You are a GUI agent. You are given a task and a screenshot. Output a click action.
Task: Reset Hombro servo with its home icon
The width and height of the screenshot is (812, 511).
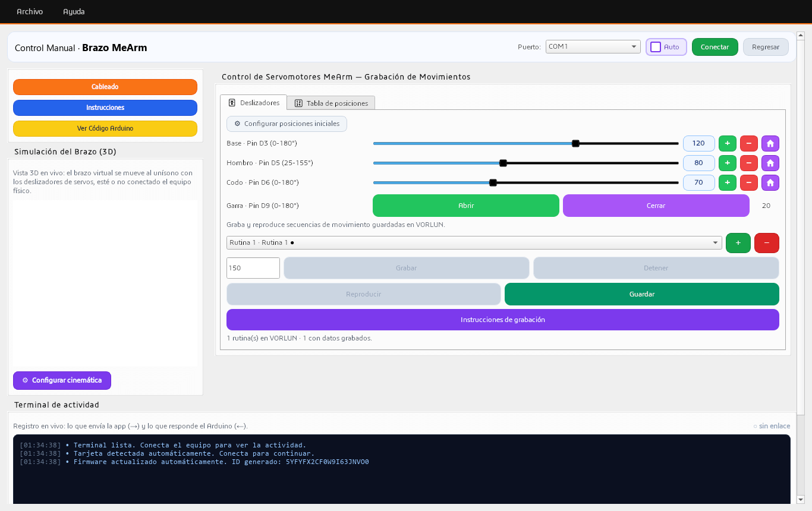tap(770, 163)
